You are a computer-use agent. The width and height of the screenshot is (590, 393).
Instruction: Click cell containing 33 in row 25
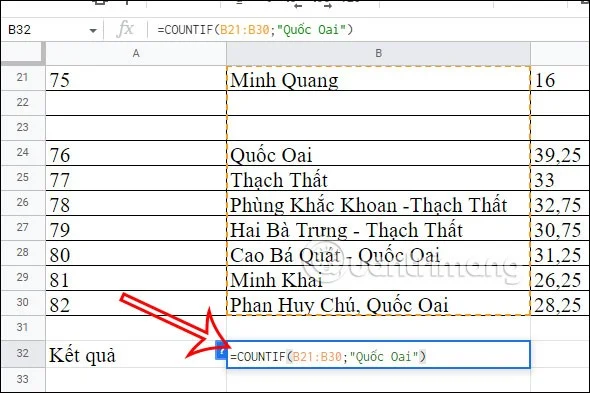(x=560, y=178)
